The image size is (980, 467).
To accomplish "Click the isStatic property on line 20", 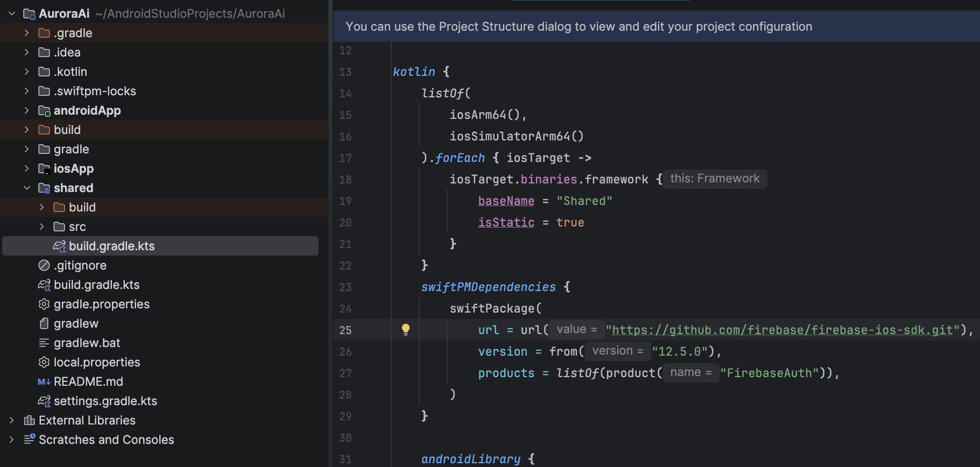I will pyautogui.click(x=506, y=222).
